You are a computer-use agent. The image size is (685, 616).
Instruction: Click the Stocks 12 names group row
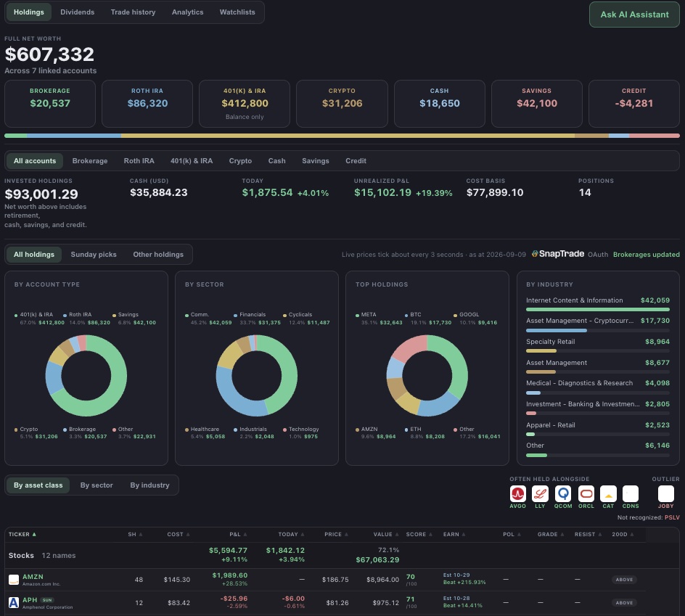(325, 555)
